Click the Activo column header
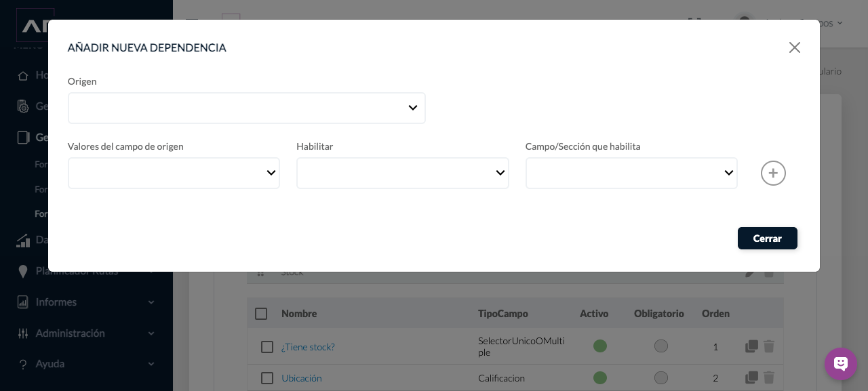868x391 pixels. [x=594, y=314]
